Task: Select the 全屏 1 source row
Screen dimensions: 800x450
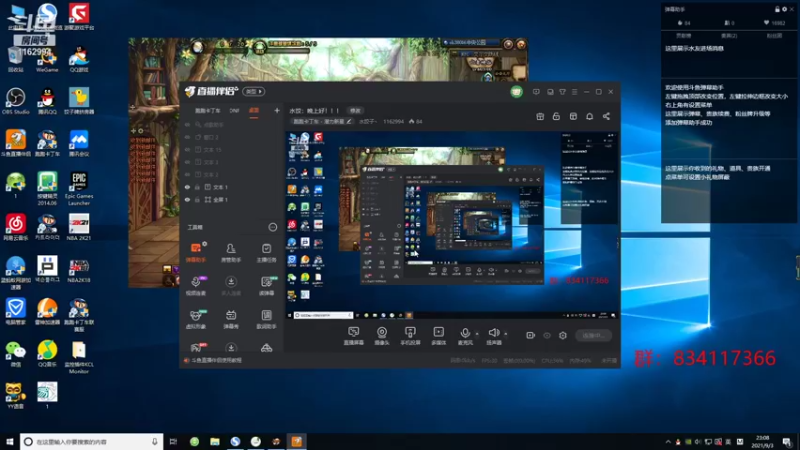Action: [232, 199]
